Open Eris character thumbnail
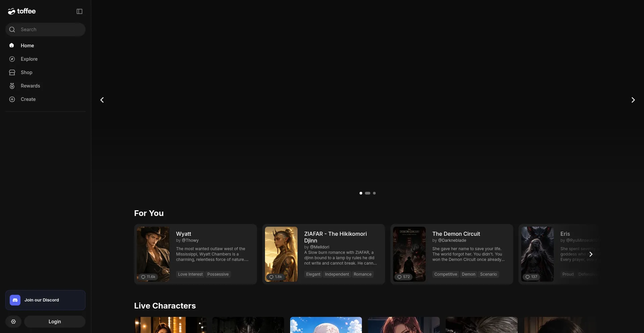The image size is (644, 333). click(538, 254)
